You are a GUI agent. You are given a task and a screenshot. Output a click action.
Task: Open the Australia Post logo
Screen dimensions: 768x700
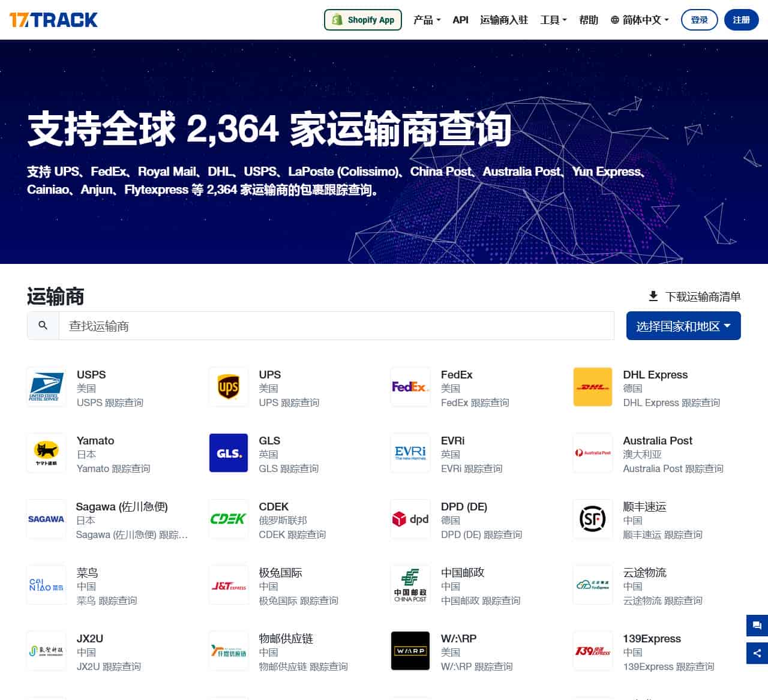pos(593,453)
